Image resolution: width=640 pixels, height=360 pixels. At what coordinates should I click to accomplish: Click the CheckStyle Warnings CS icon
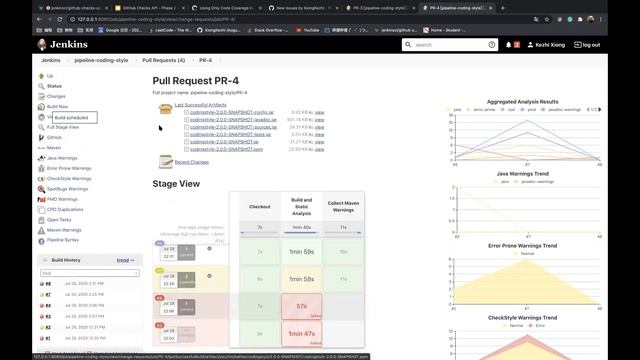click(41, 179)
